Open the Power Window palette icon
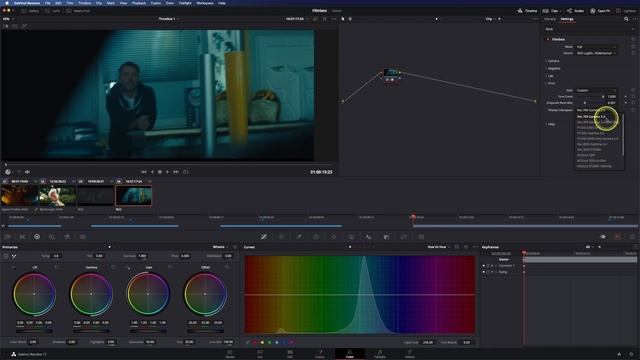This screenshot has height=360, width=640. point(316,237)
